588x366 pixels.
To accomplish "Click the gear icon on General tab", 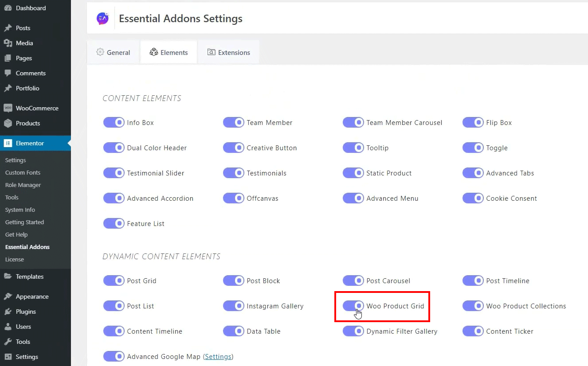I will click(x=100, y=52).
